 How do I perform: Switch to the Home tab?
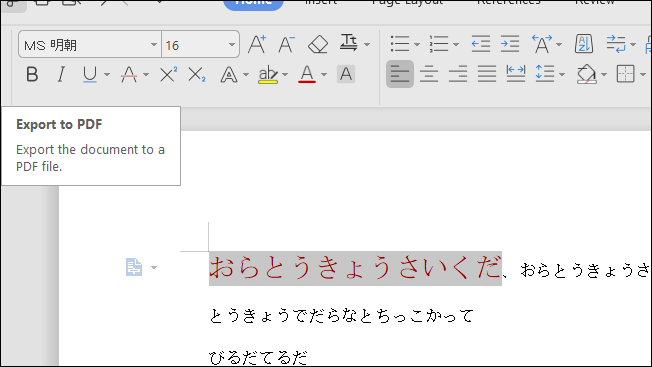pos(254,3)
